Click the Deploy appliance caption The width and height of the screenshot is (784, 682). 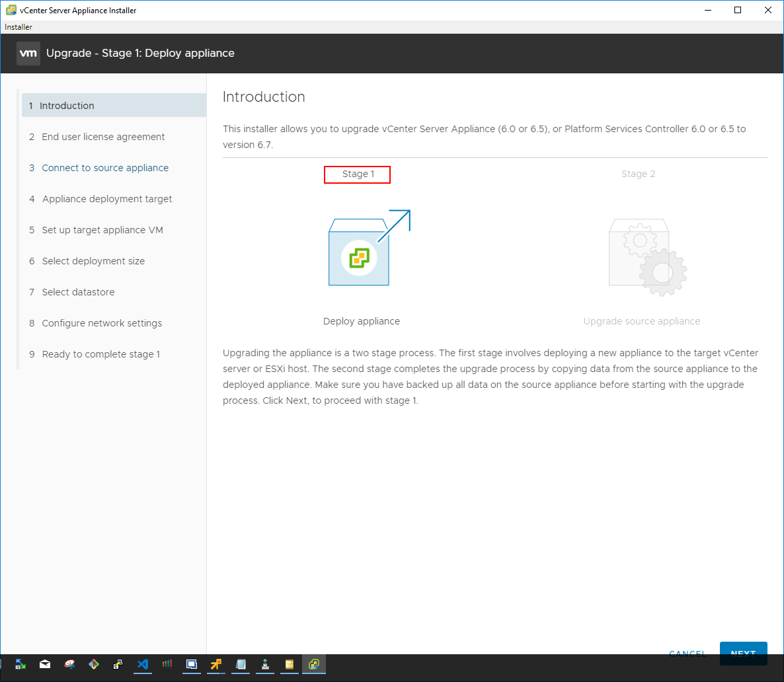click(362, 321)
